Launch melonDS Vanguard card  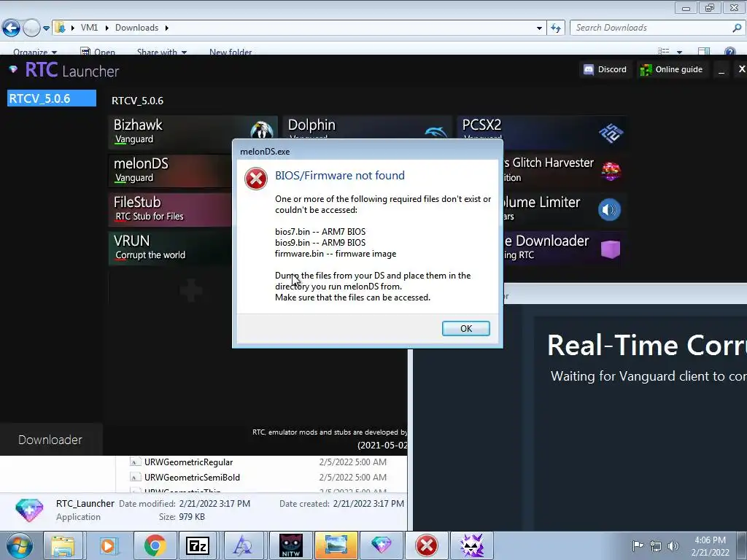point(171,170)
